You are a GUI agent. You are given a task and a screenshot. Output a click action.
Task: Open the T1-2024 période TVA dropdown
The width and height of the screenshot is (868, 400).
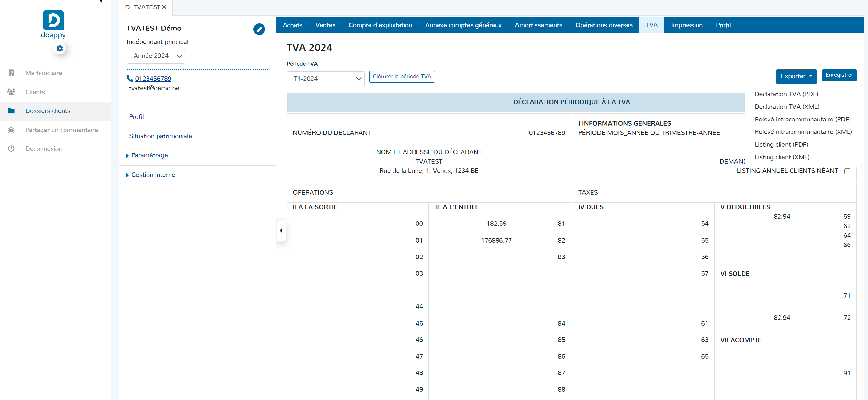[325, 79]
